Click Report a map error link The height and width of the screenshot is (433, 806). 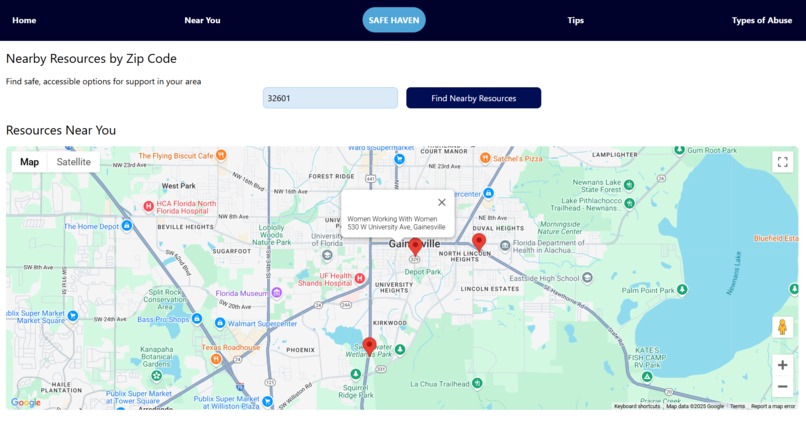coord(773,406)
